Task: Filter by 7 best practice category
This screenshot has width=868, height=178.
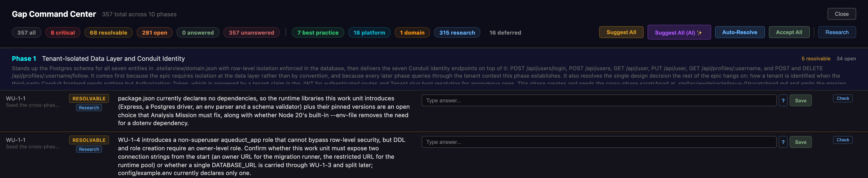Action: 318,32
